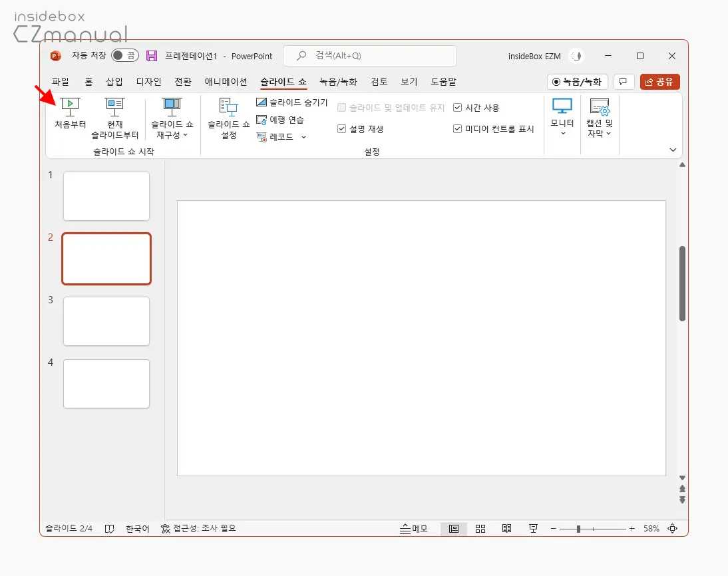Switch to the 보기 tab
728x576 pixels.
(x=409, y=82)
